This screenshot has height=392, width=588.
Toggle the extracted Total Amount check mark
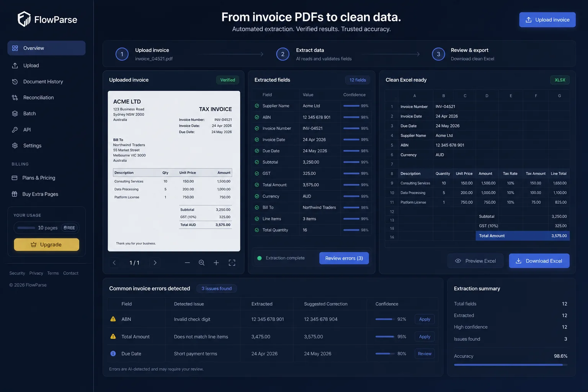257,185
